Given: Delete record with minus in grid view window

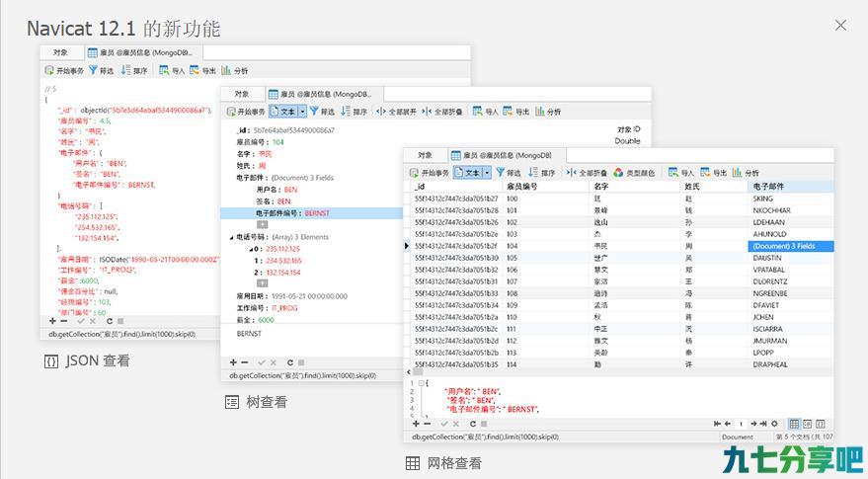Looking at the screenshot, I should pos(428,424).
